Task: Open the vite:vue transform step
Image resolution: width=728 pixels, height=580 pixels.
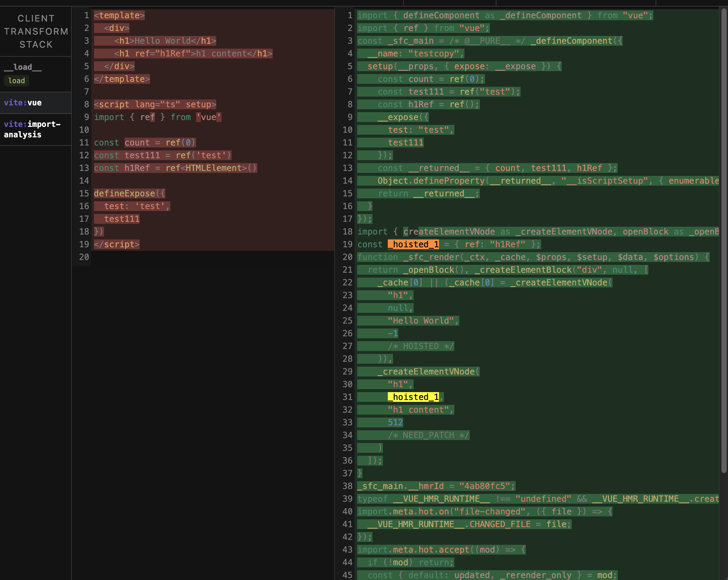Action: tap(23, 103)
